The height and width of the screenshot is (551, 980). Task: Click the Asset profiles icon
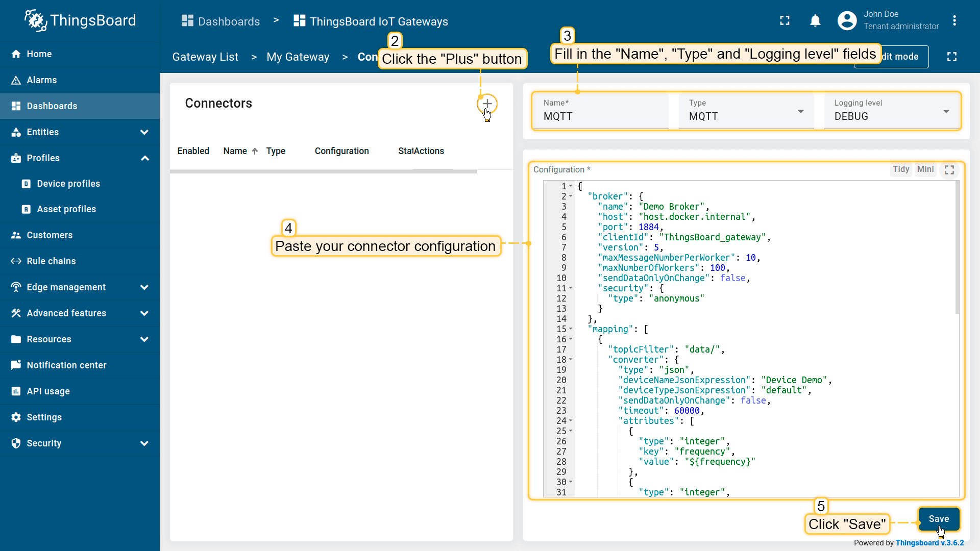26,209
